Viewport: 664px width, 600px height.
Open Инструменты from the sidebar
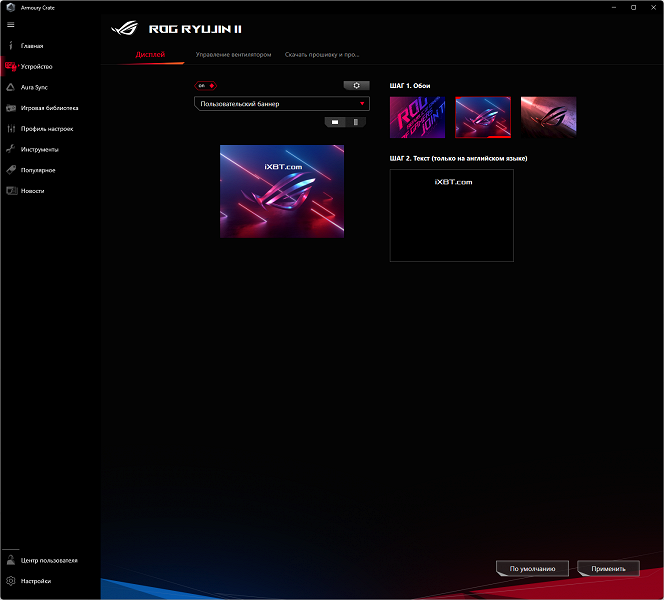pos(39,149)
